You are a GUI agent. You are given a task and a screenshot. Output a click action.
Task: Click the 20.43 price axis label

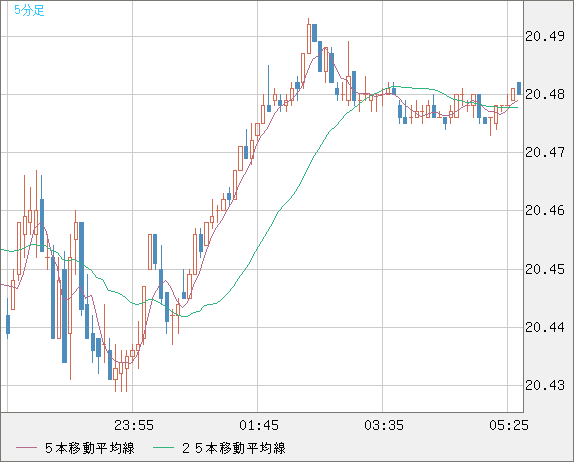coord(545,385)
